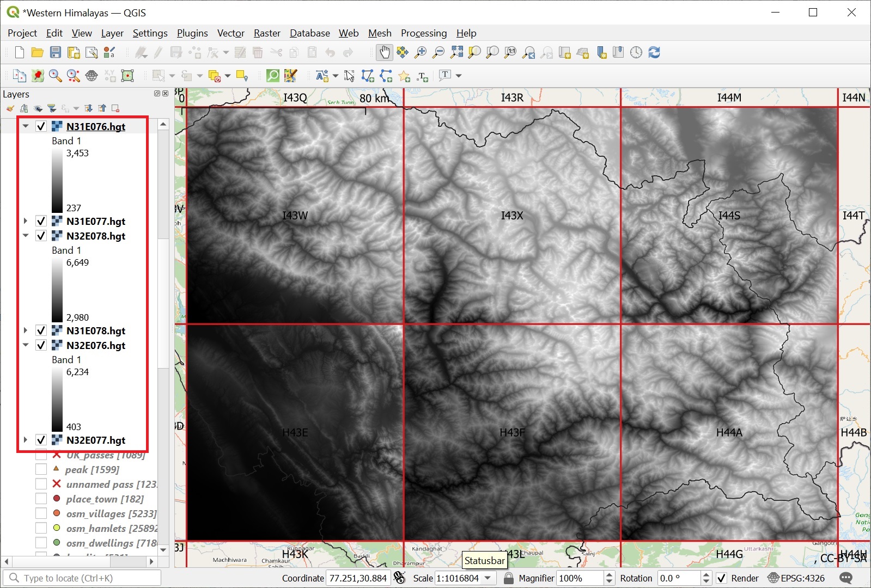The image size is (871, 588).
Task: Save the project with the floppy disk icon
Action: 56,52
